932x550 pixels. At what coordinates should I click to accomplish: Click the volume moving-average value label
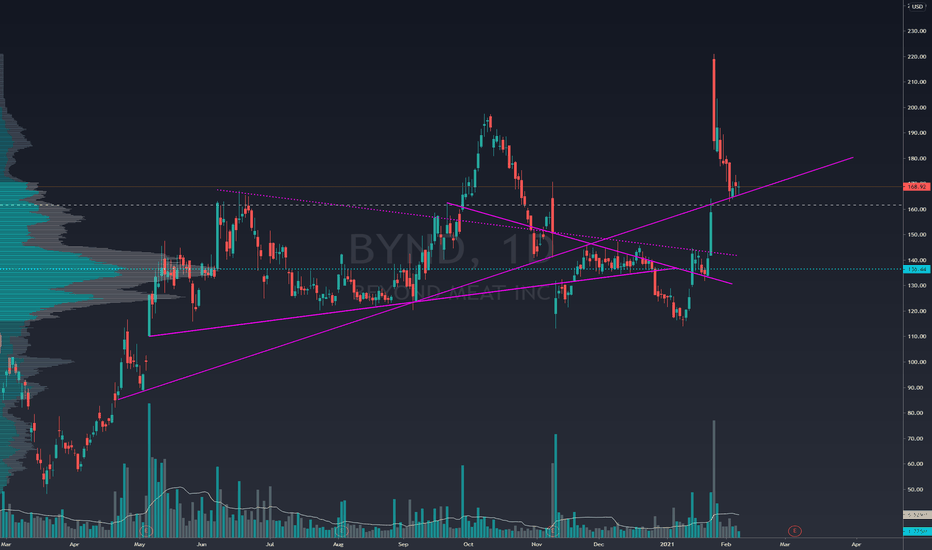coord(917,514)
